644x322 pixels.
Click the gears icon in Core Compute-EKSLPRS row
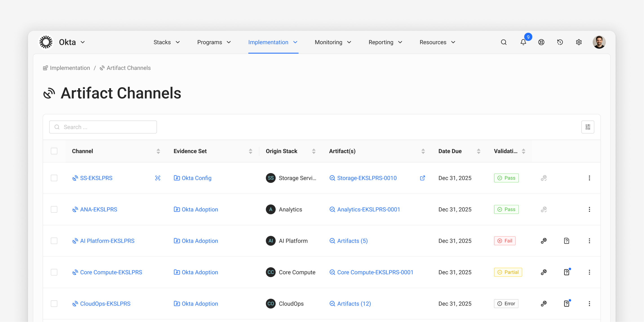point(544,272)
